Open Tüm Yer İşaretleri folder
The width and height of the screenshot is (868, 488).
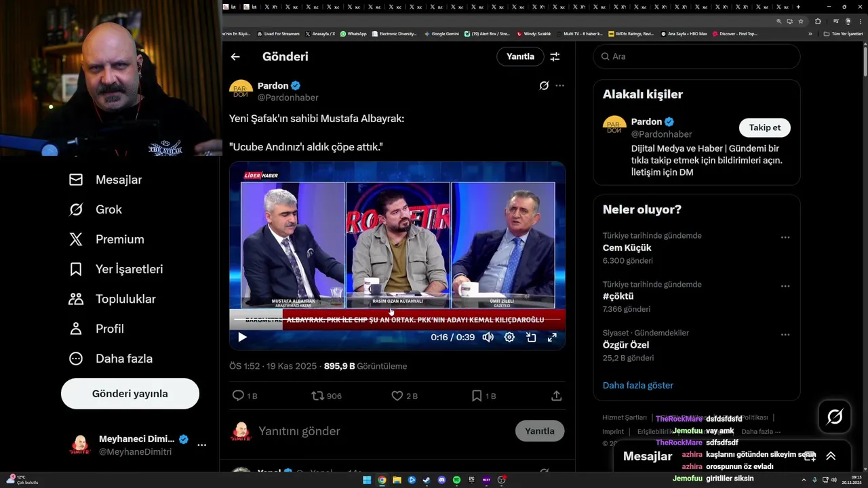(x=843, y=34)
